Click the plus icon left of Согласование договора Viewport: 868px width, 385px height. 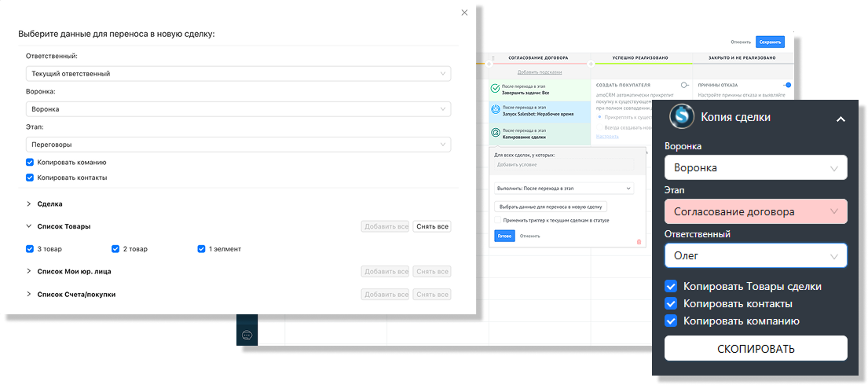tap(489, 64)
